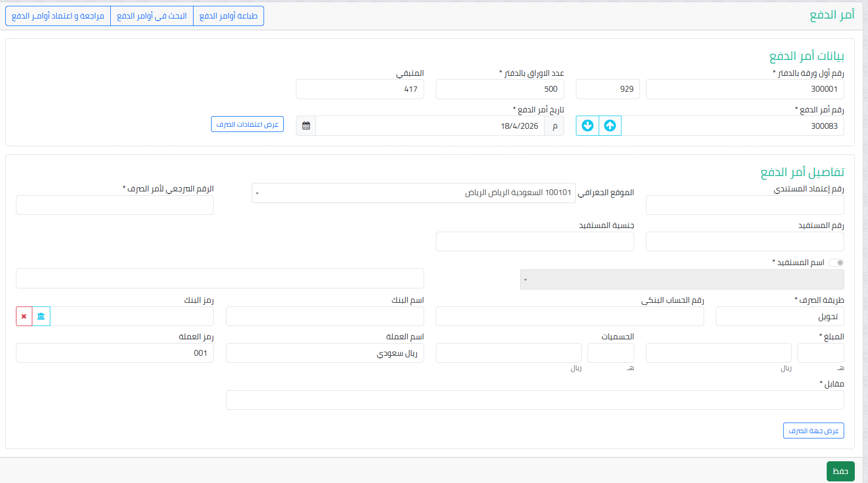
Task: Click the date field showing 18/4/2026
Action: coord(430,126)
